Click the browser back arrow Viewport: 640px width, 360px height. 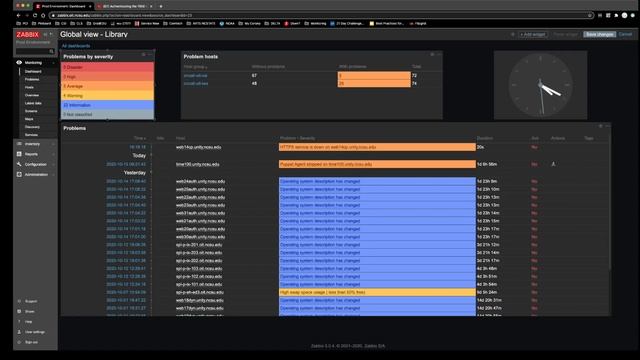point(18,16)
